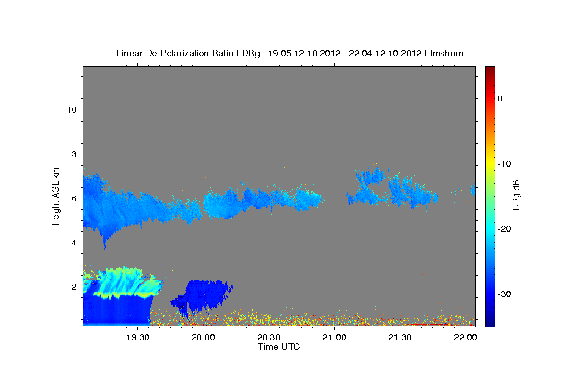Viewport: 588px width, 392px height.
Task: Click the x-axis label "Time UTC"
Action: [x=279, y=347]
